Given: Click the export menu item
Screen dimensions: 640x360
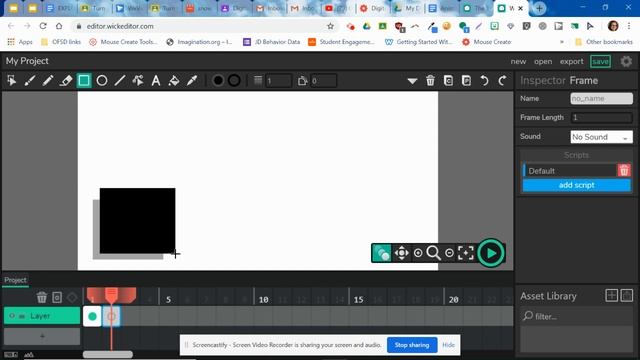Looking at the screenshot, I should click(571, 61).
